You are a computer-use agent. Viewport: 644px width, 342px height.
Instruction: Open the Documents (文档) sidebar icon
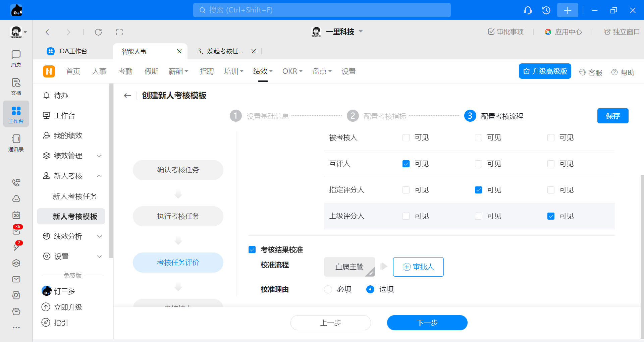16,87
